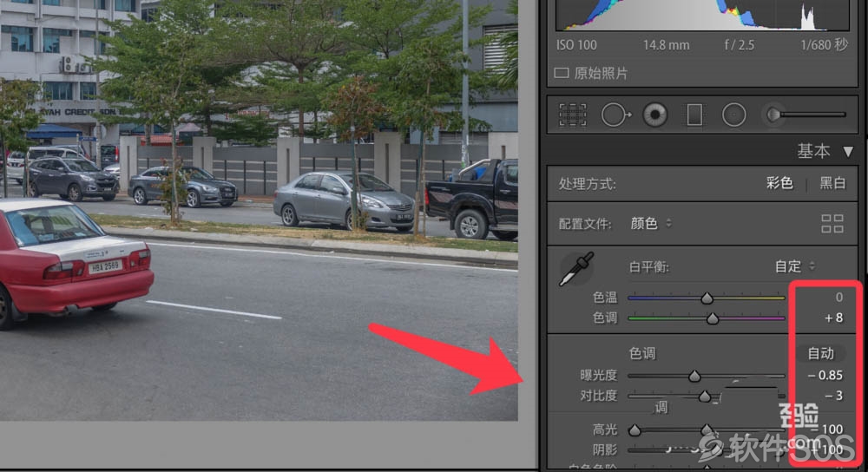Image resolution: width=868 pixels, height=472 pixels.
Task: Click the 色温 value 0
Action: [x=839, y=297]
